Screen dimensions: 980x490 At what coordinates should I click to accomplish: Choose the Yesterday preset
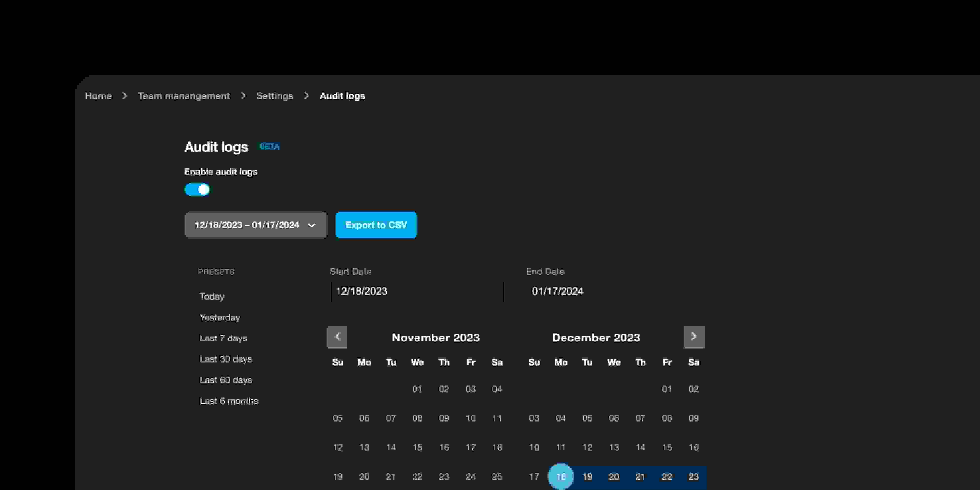point(220,317)
